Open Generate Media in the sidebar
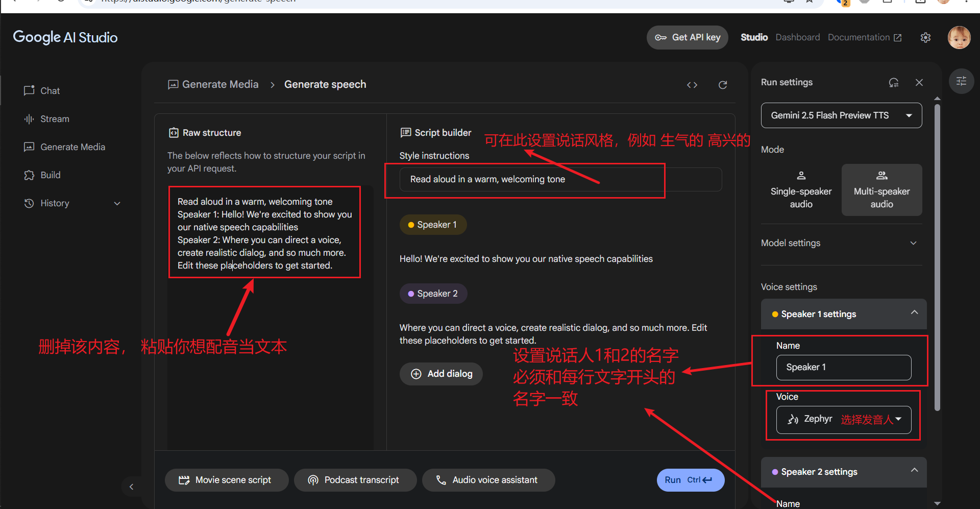This screenshot has width=980, height=509. coord(64,147)
